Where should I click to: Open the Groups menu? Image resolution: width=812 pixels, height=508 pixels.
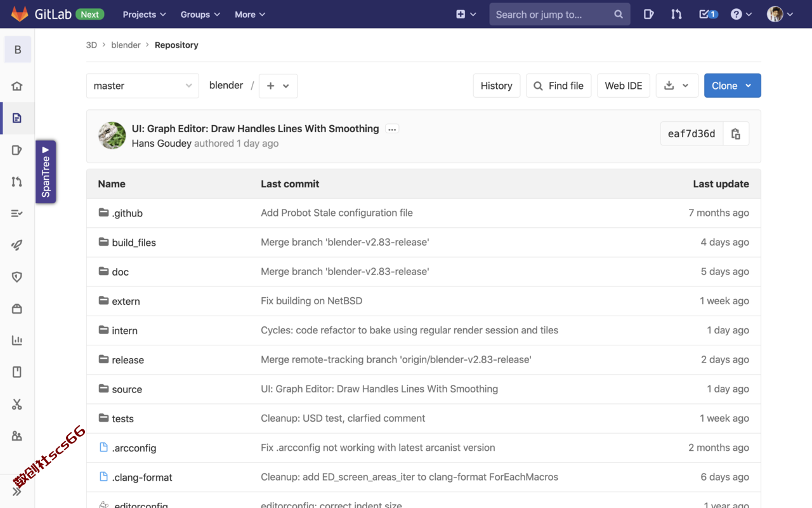[200, 14]
